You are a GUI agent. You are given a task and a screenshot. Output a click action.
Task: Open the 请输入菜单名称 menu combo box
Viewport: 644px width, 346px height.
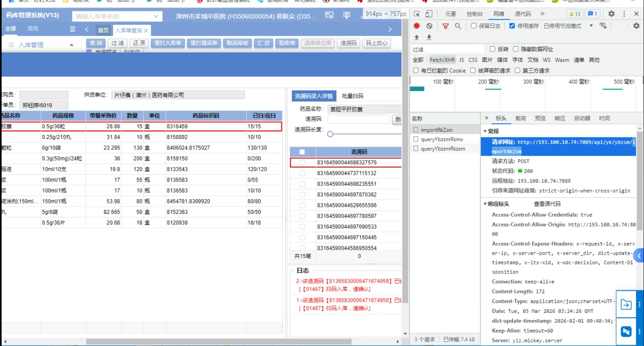click(x=117, y=16)
